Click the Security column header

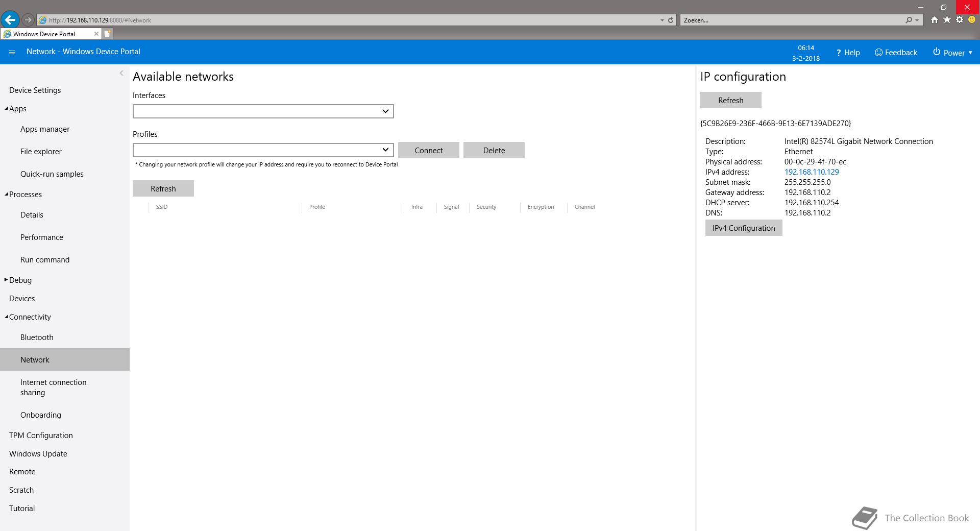pyautogui.click(x=486, y=207)
